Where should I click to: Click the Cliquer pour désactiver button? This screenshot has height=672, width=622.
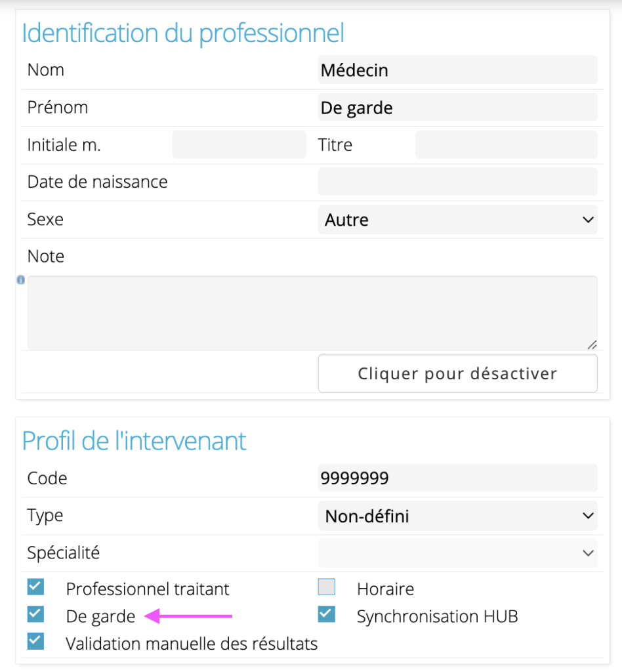point(457,373)
